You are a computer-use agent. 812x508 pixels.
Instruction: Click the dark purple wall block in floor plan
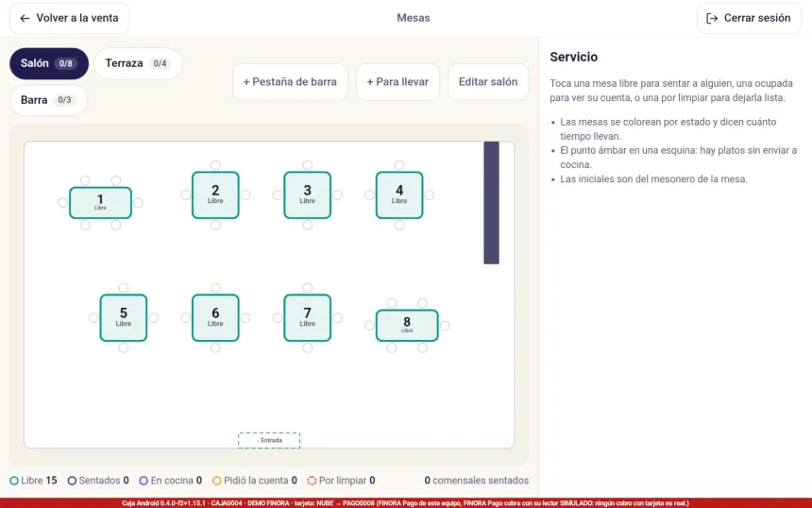(491, 202)
